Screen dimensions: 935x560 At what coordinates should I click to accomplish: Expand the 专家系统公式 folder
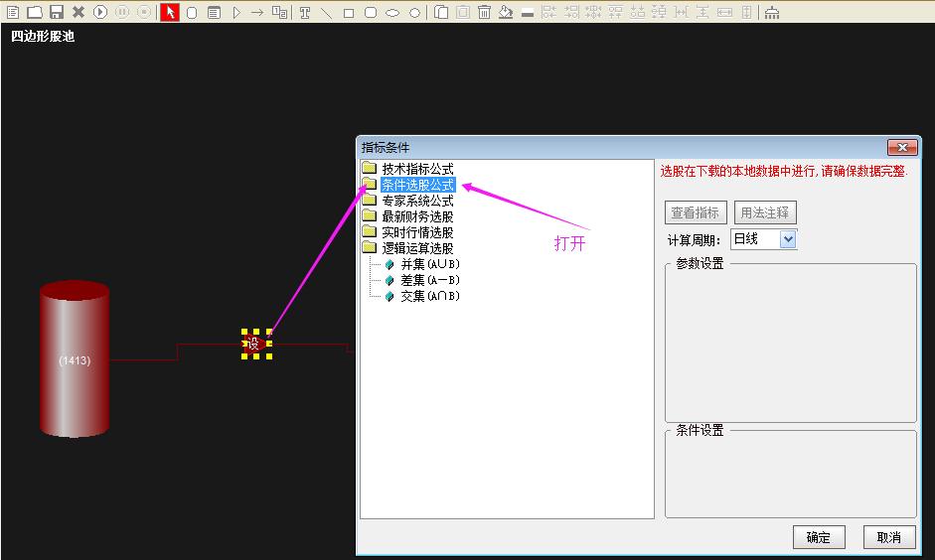(417, 201)
